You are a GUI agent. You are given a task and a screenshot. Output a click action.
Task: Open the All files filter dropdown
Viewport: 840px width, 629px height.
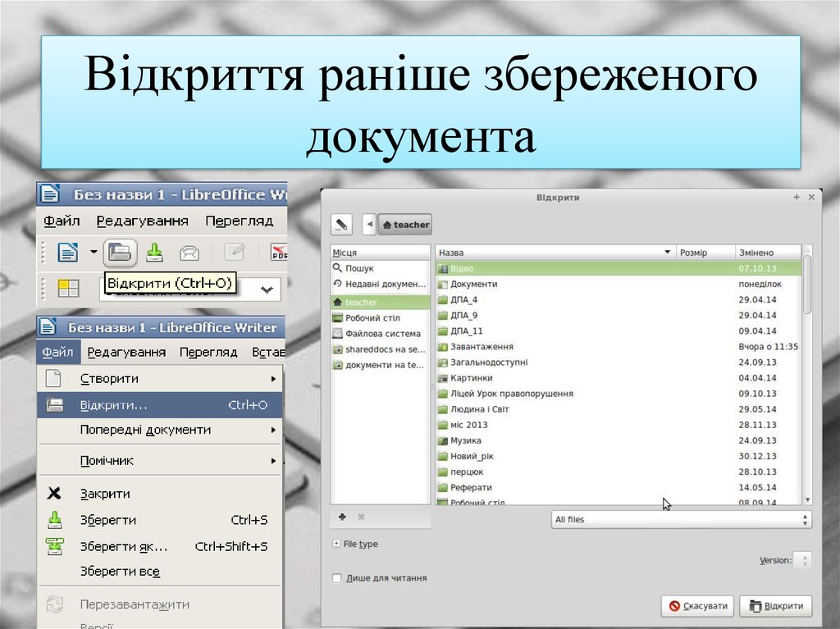[x=679, y=519]
